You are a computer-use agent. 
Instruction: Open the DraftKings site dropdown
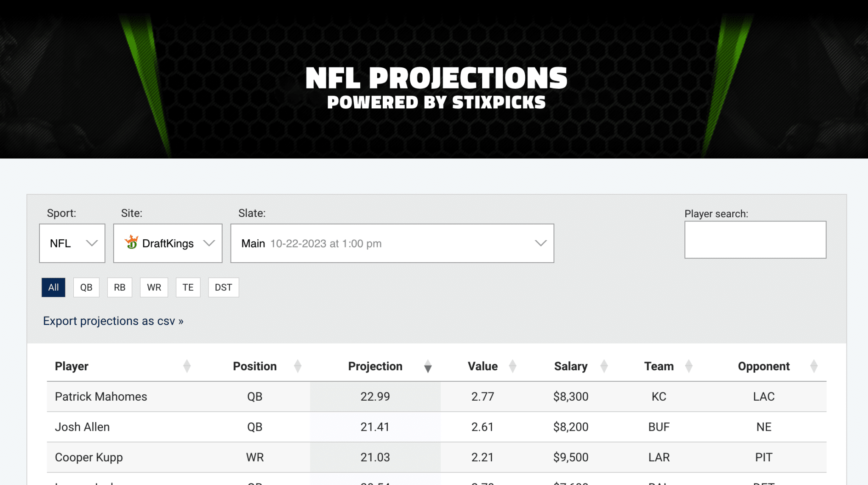pyautogui.click(x=168, y=243)
